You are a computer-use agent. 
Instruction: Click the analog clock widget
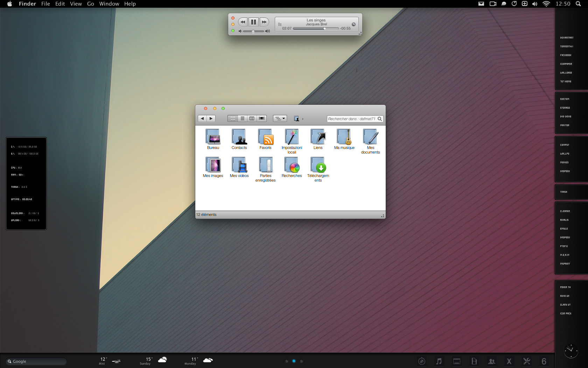[x=571, y=351]
